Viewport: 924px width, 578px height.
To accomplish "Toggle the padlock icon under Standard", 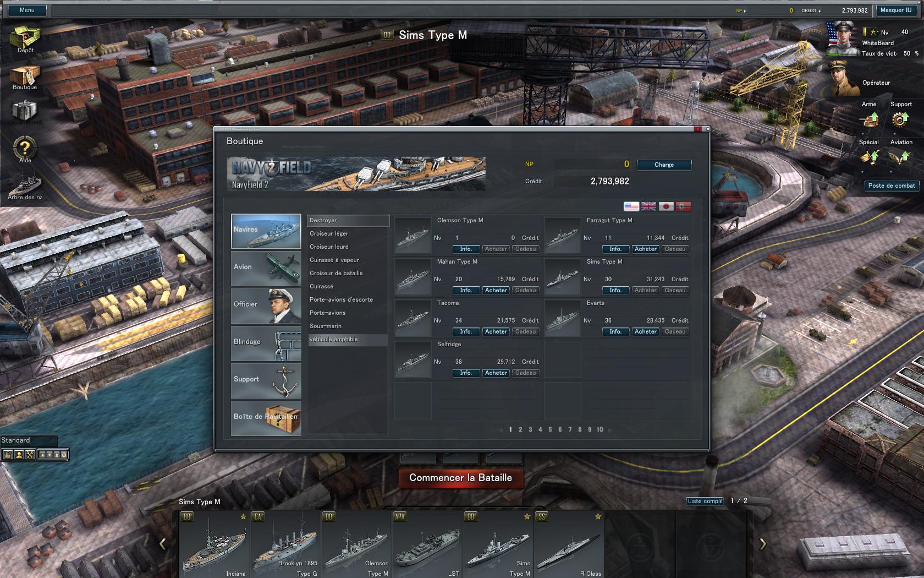I will [x=8, y=455].
